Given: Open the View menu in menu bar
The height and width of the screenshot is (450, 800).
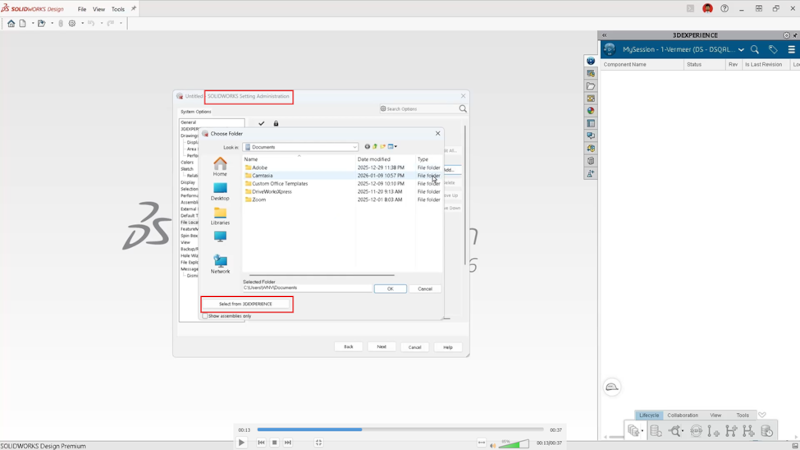Looking at the screenshot, I should pyautogui.click(x=98, y=9).
